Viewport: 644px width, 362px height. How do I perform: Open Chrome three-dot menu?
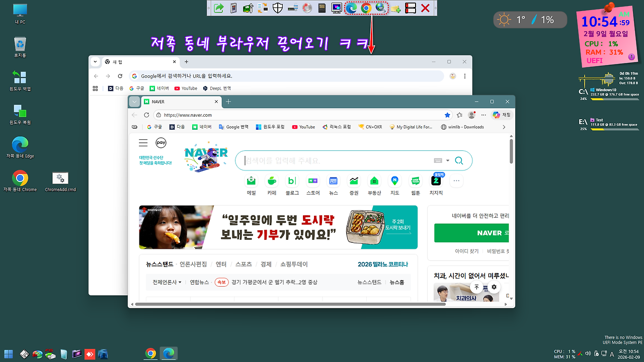[465, 76]
